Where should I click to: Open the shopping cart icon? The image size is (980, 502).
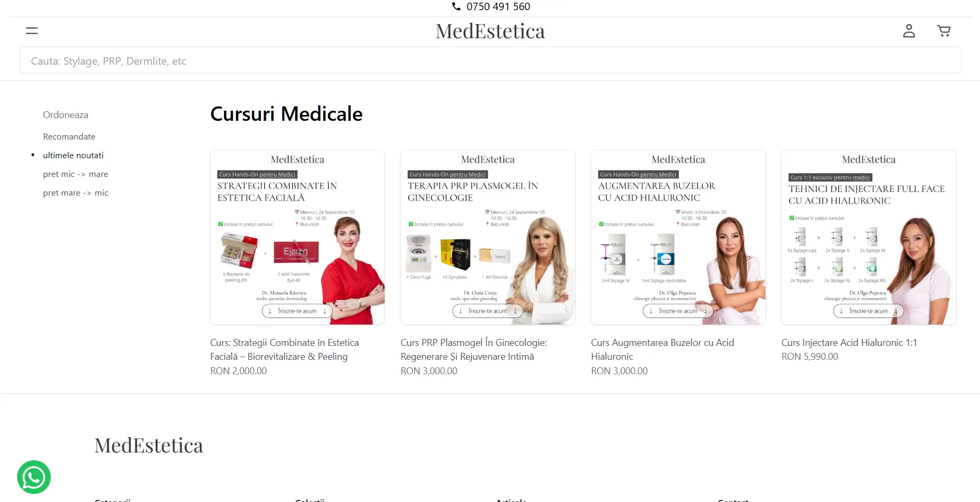coord(944,31)
